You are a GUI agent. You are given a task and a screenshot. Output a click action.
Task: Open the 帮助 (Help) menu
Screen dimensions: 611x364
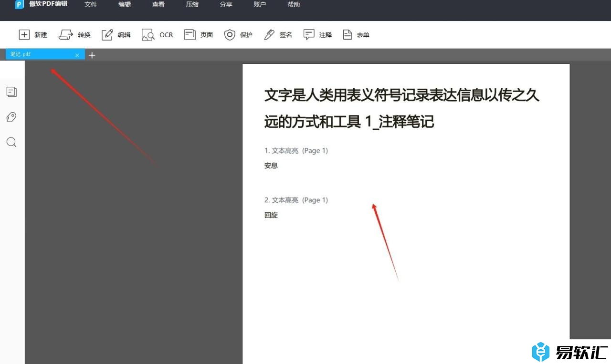[294, 4]
